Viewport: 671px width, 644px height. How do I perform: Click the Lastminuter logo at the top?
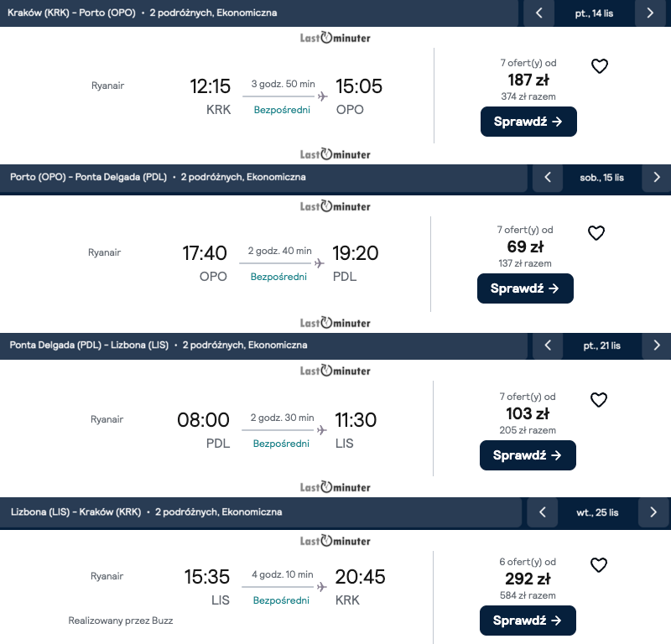(x=335, y=38)
